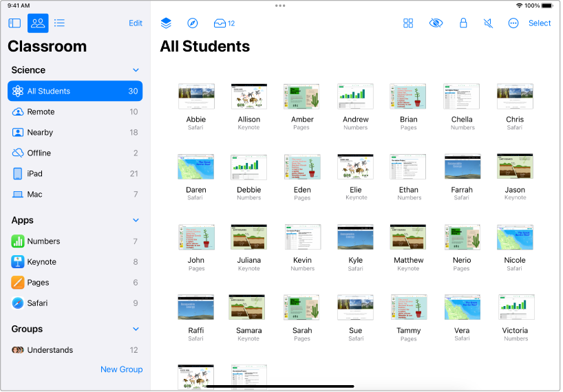View Andrew's Numbers screen thumbnail
563x392 pixels.
pos(355,96)
